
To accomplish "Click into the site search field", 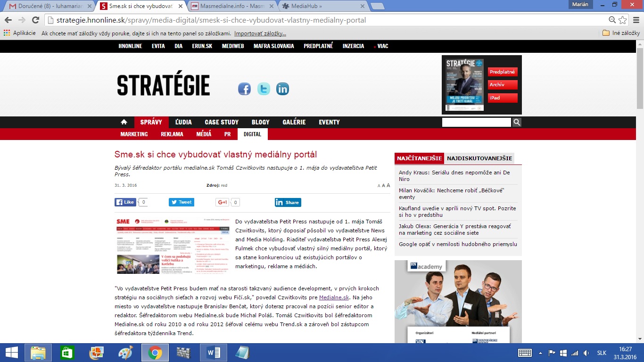I will coord(476,123).
